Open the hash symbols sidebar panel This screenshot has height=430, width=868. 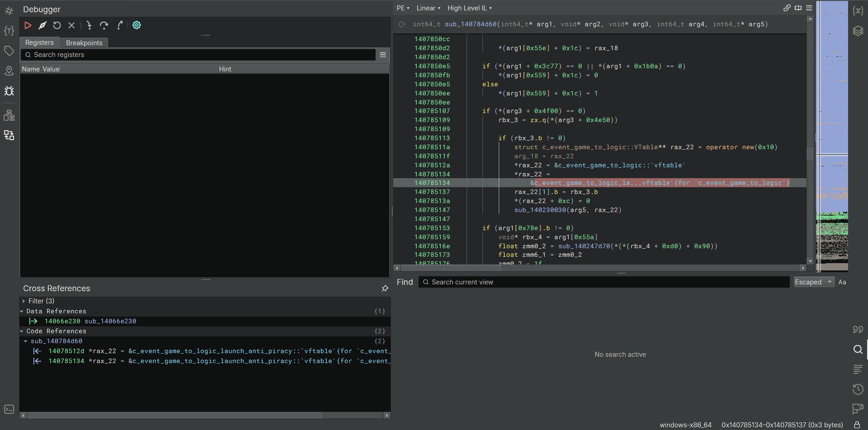click(x=9, y=10)
